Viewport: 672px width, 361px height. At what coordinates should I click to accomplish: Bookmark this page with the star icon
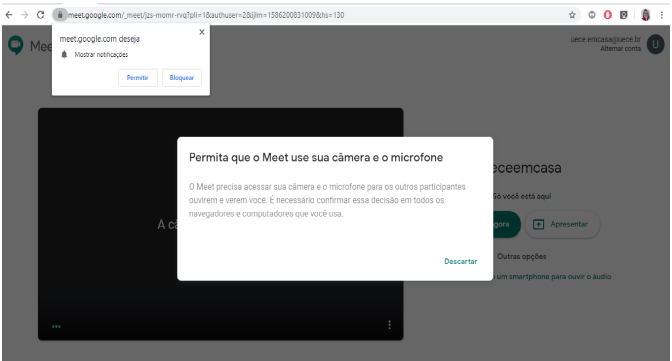pyautogui.click(x=572, y=15)
